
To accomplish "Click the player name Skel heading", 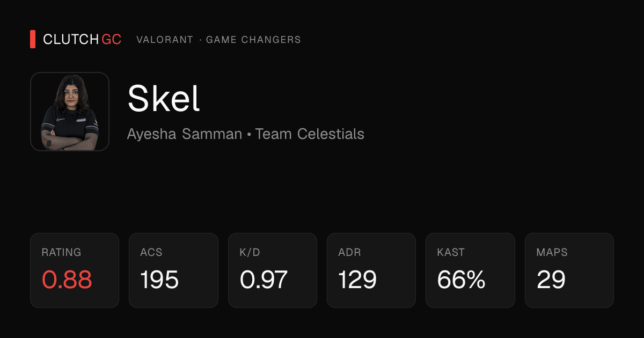I will (x=164, y=99).
